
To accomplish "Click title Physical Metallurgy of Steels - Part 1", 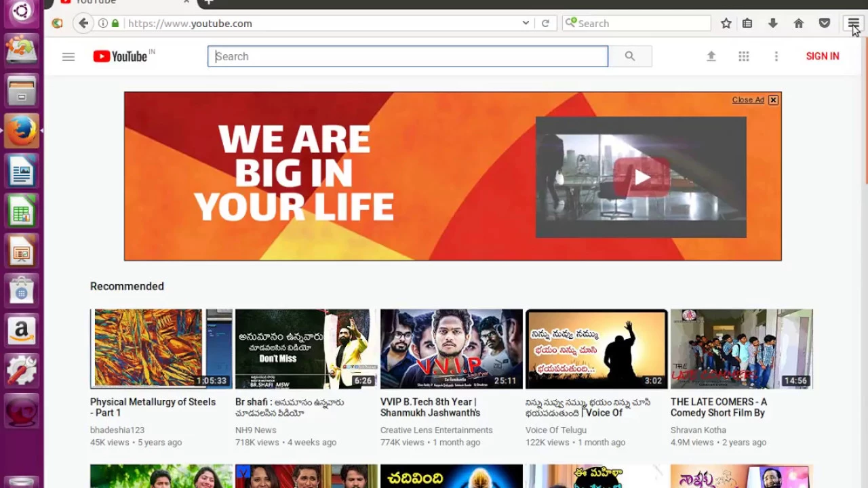I will 153,407.
